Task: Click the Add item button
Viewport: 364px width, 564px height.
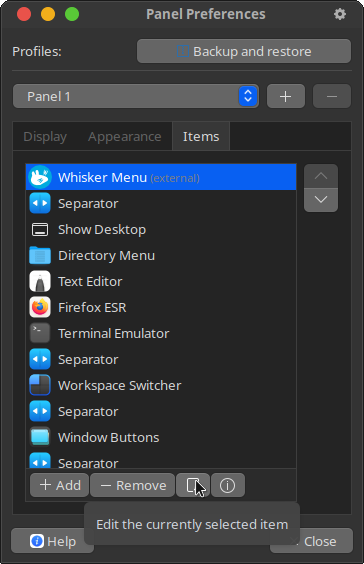Action: pos(59,485)
